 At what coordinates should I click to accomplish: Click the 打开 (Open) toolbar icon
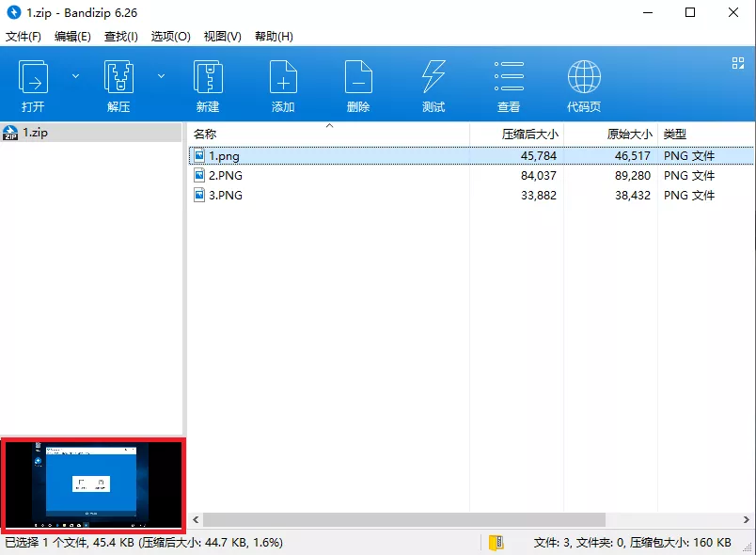(33, 77)
